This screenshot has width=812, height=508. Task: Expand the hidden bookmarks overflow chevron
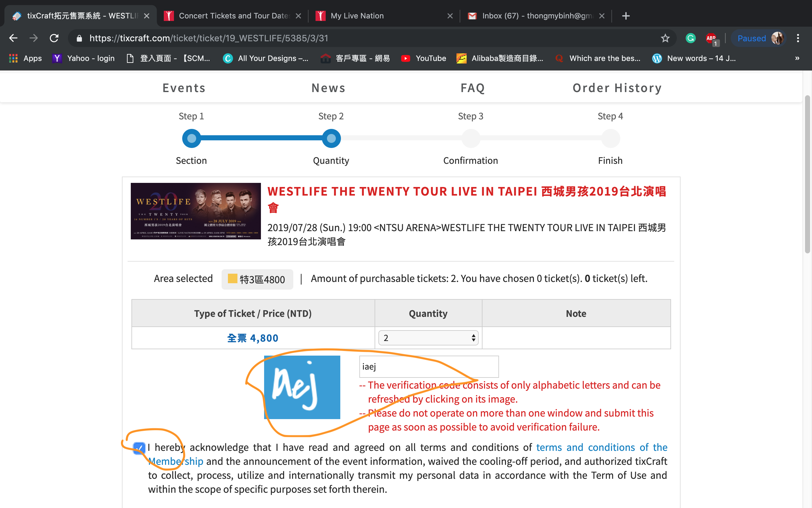797,58
